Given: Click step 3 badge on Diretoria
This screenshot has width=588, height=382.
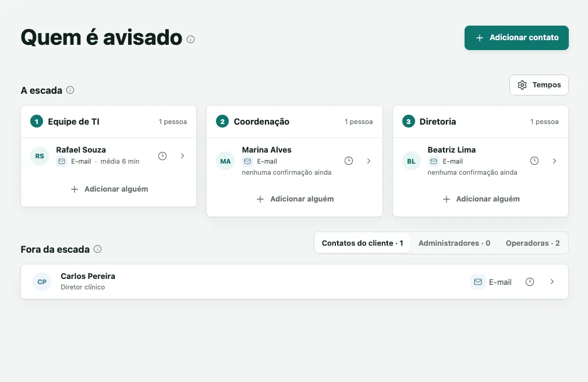Looking at the screenshot, I should 408,122.
